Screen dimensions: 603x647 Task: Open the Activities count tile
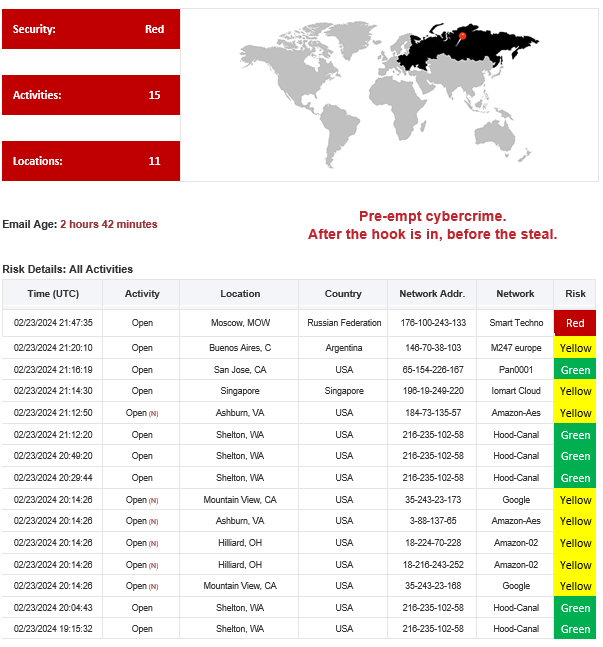pyautogui.click(x=91, y=95)
